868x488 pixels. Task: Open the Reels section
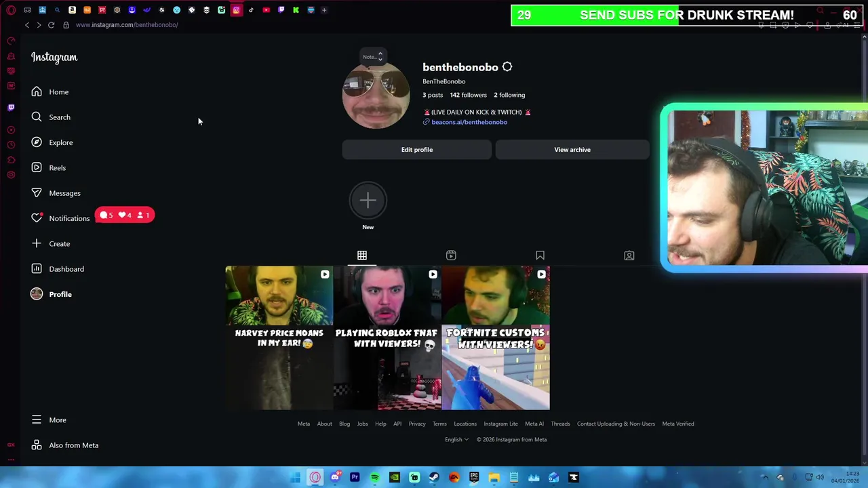click(48, 167)
